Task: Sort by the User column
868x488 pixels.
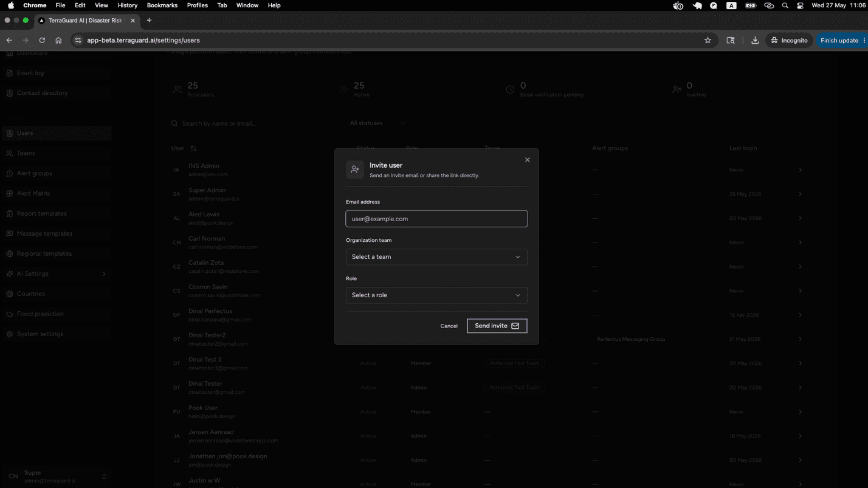Action: pyautogui.click(x=184, y=148)
